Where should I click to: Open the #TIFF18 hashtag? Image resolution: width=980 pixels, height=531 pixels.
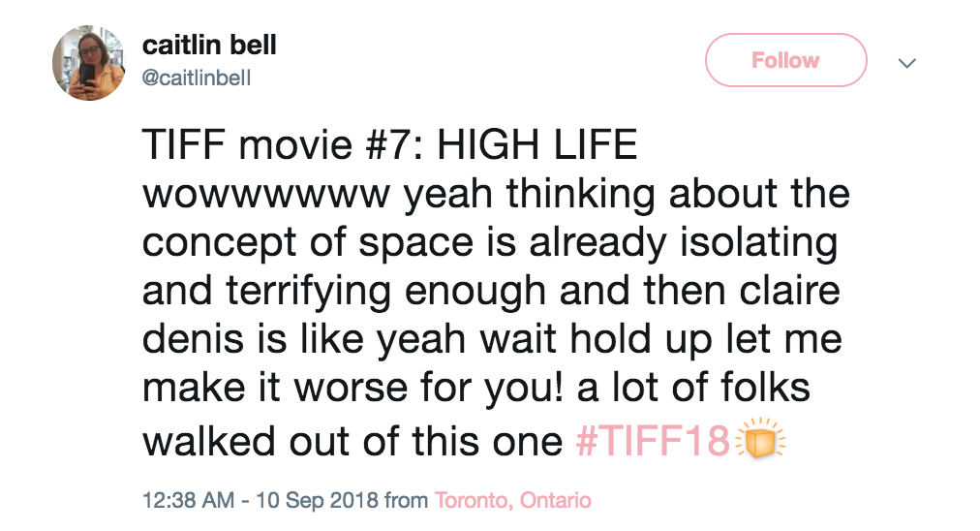pyautogui.click(x=651, y=442)
